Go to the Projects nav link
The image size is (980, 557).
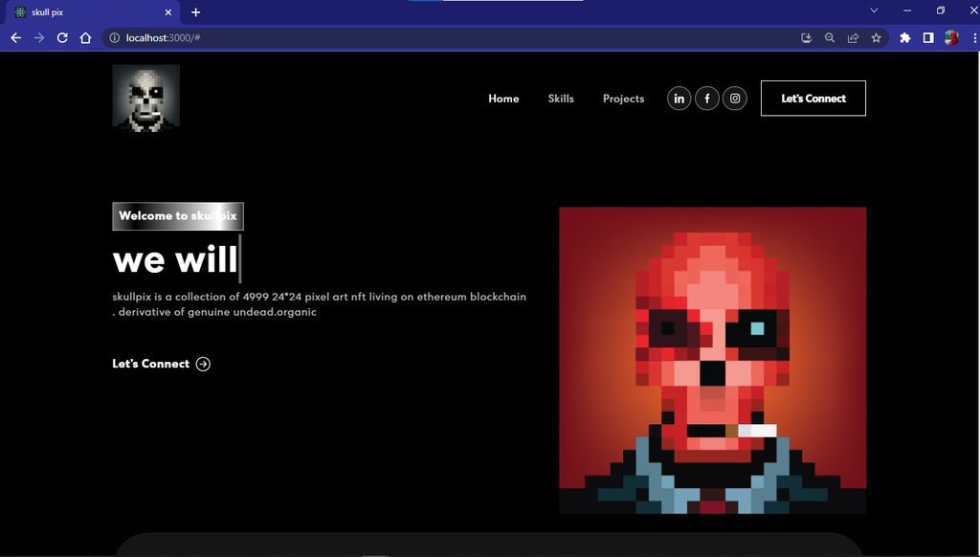click(x=623, y=99)
